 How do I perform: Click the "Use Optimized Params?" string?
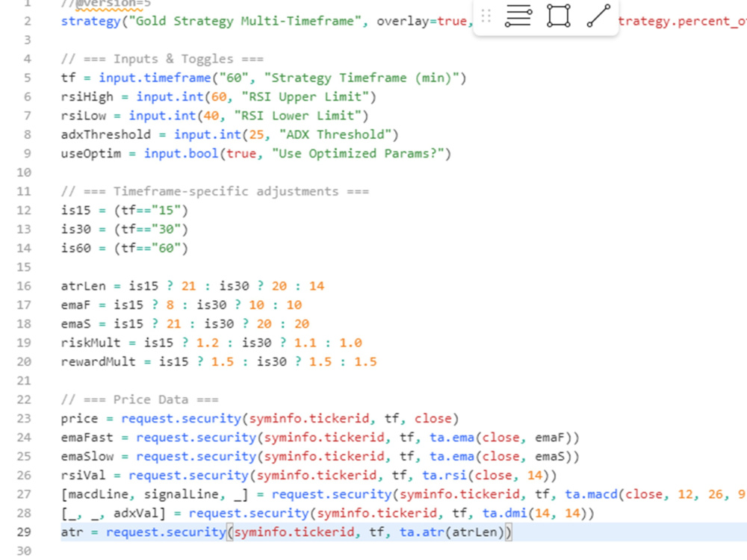(x=357, y=154)
